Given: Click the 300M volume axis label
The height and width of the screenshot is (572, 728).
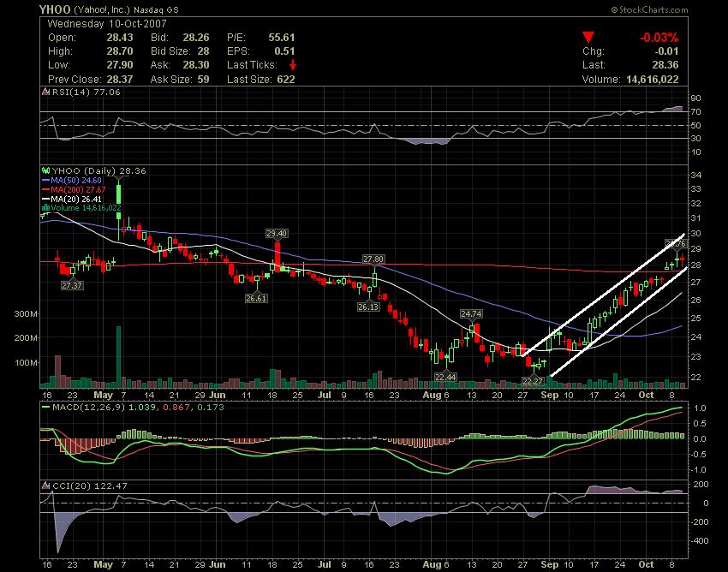Looking at the screenshot, I should (x=26, y=314).
